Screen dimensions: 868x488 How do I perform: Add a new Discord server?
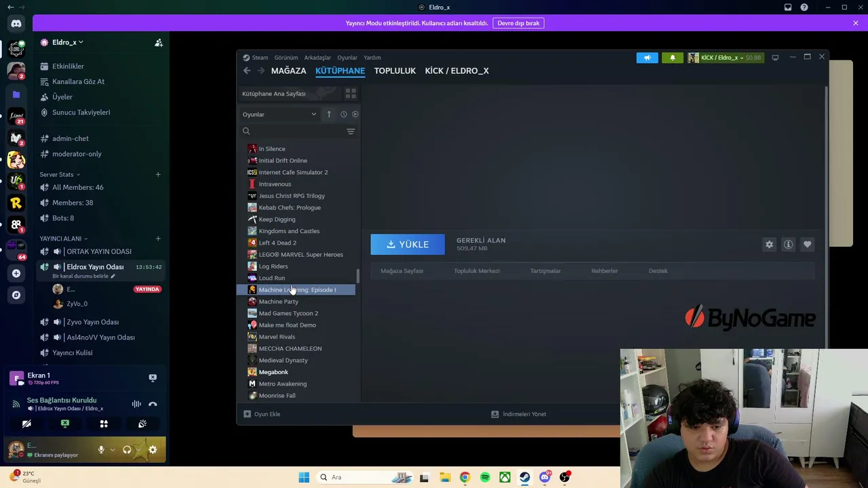[x=16, y=273]
